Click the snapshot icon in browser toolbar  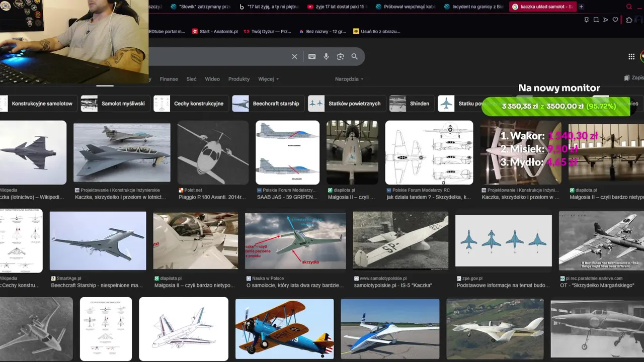pos(596,20)
